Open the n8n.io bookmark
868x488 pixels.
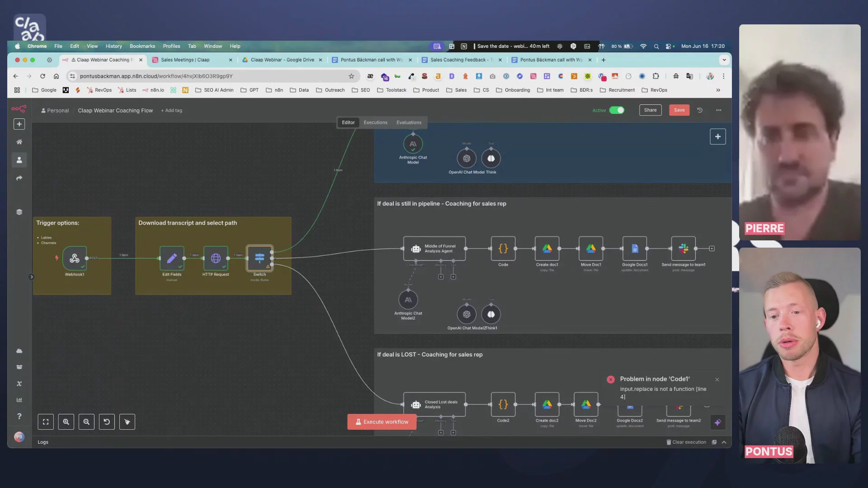coord(153,90)
